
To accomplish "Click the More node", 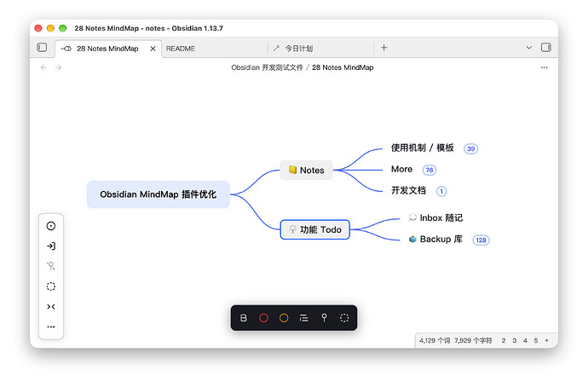I will click(x=401, y=169).
